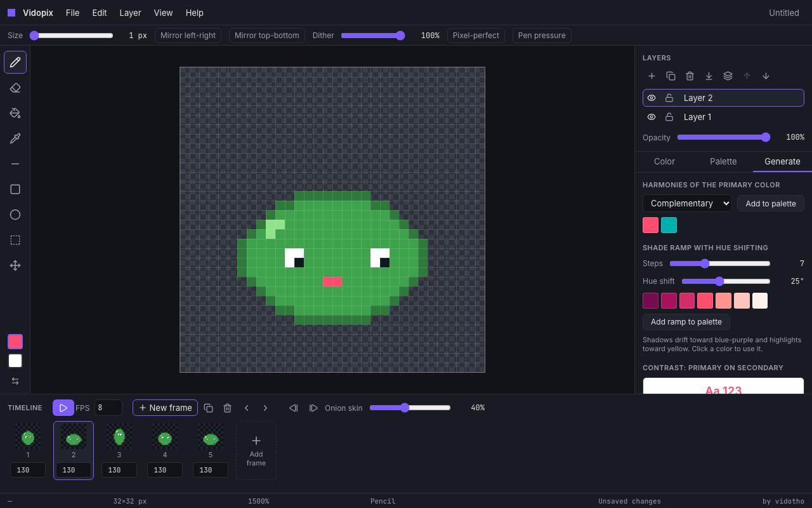Lock Layer 2
The image size is (812, 508).
click(x=669, y=98)
